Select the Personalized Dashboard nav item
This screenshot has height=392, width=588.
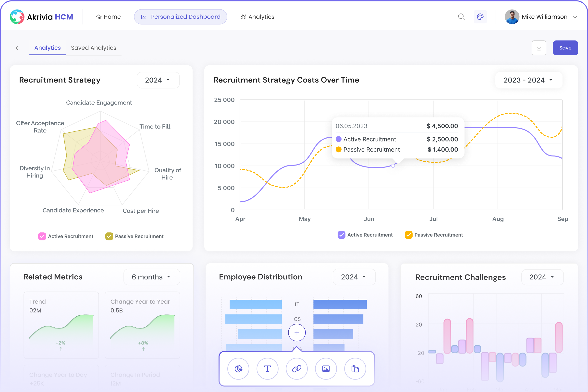tap(181, 17)
